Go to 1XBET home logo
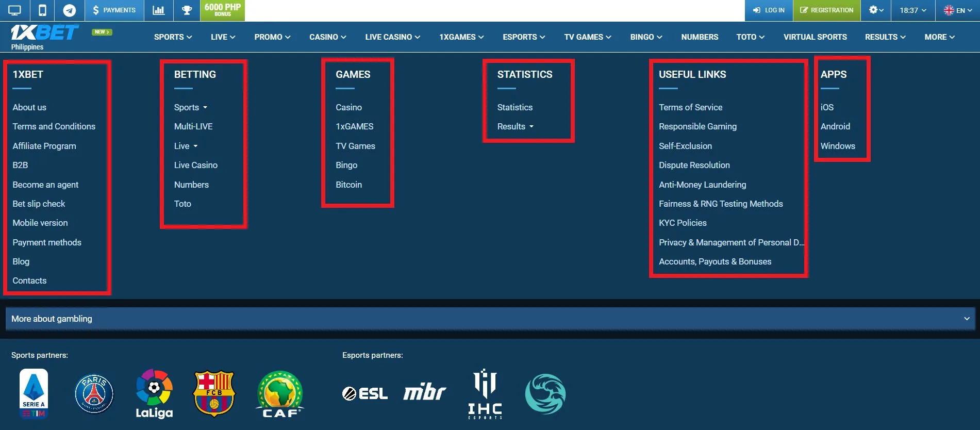The image size is (980, 430). (44, 33)
